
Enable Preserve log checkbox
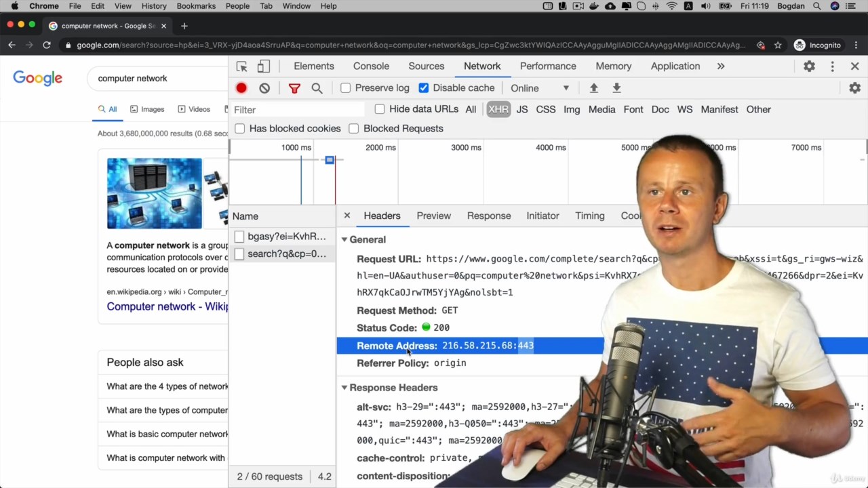coord(346,88)
